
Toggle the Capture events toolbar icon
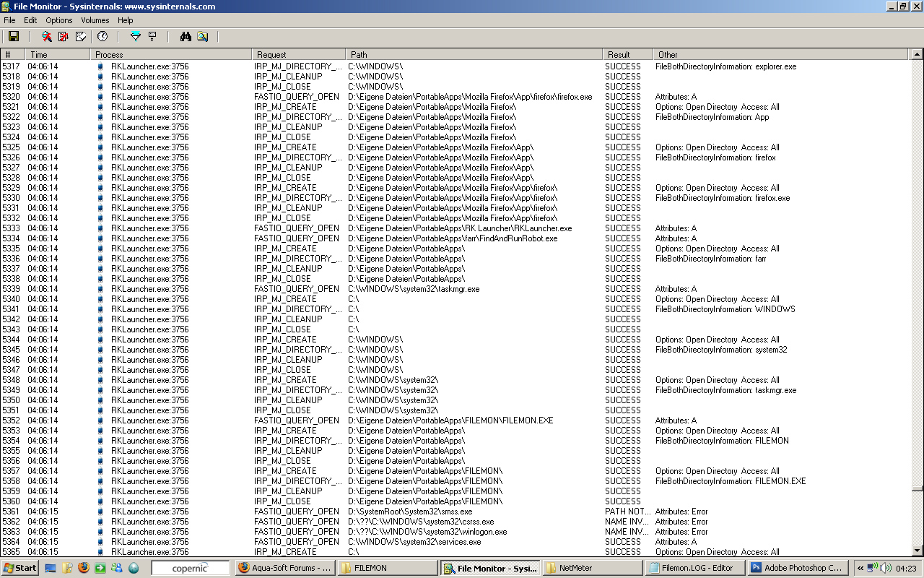pyautogui.click(x=47, y=36)
